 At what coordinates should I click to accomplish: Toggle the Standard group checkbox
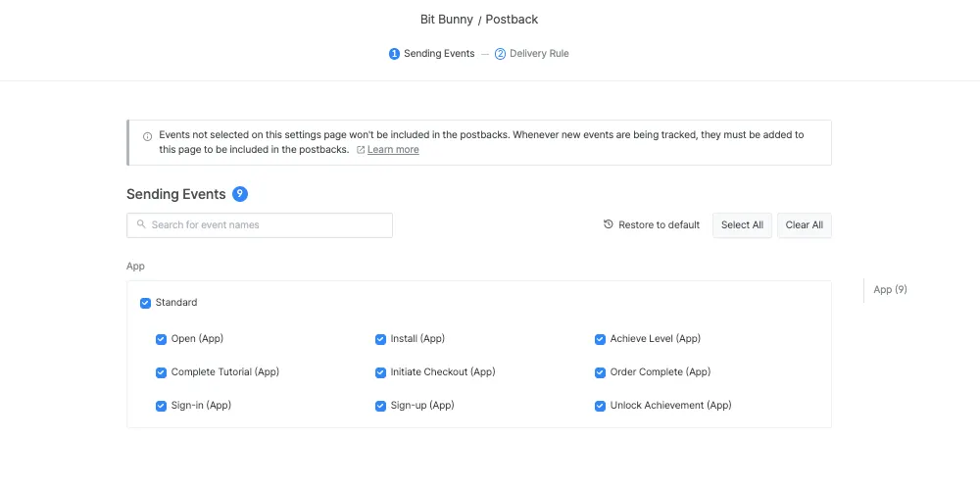[146, 303]
